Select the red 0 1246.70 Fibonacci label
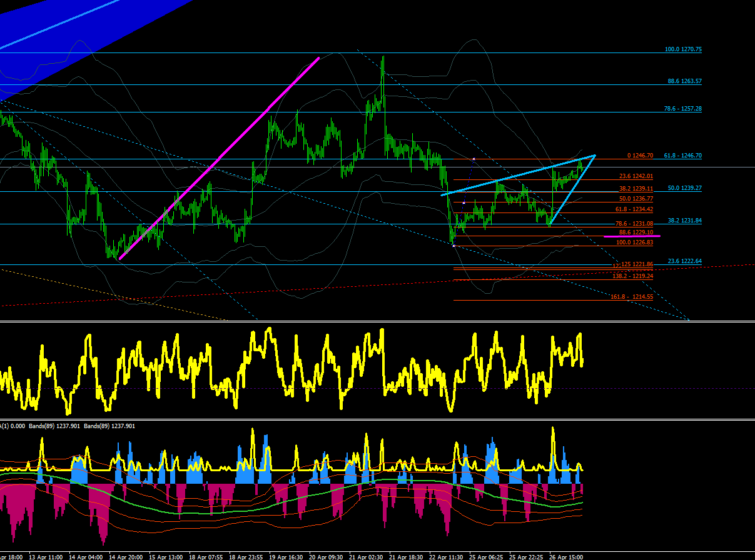Image resolution: width=755 pixels, height=560 pixels. click(640, 156)
